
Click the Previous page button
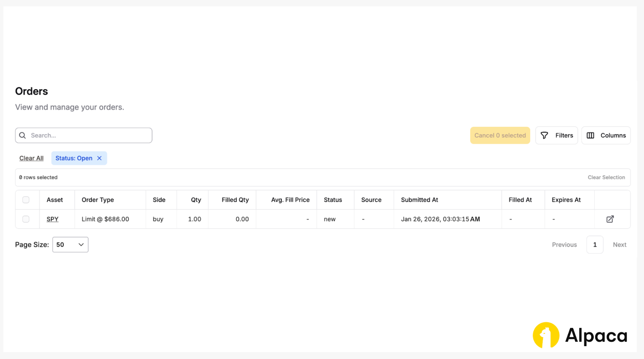point(564,245)
